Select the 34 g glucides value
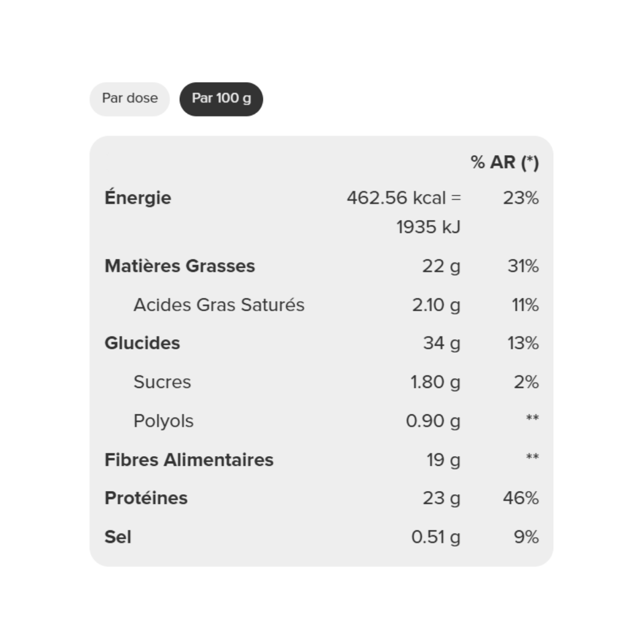 click(442, 343)
